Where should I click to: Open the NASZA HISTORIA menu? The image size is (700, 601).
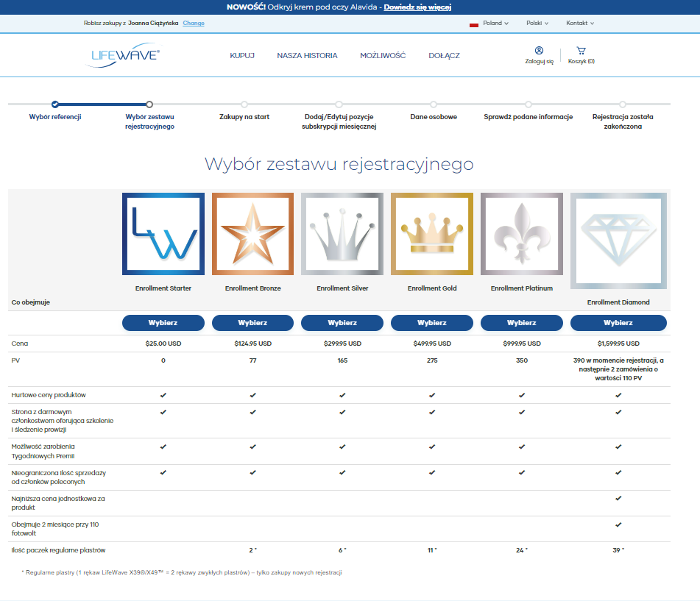point(307,56)
